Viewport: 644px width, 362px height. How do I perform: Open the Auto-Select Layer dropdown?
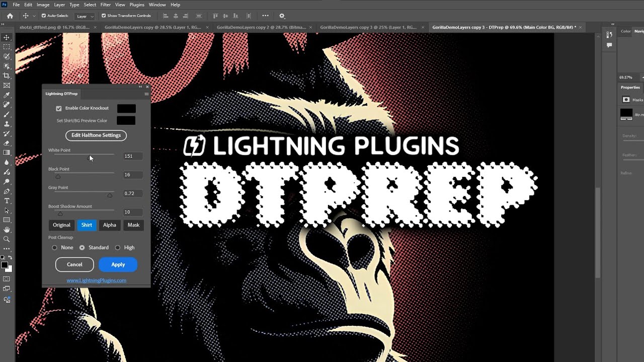[85, 16]
